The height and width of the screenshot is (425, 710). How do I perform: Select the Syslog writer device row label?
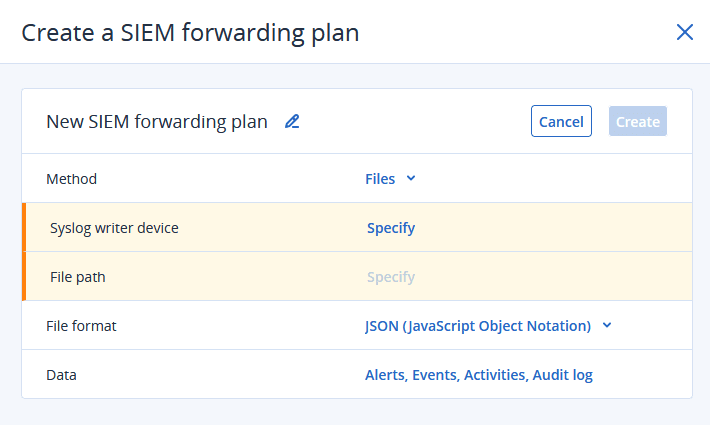(114, 228)
